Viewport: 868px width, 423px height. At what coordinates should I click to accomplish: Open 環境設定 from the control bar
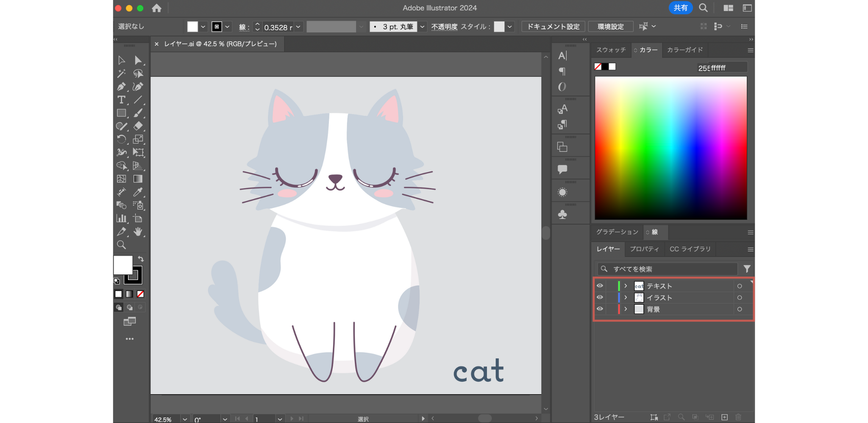coord(611,26)
